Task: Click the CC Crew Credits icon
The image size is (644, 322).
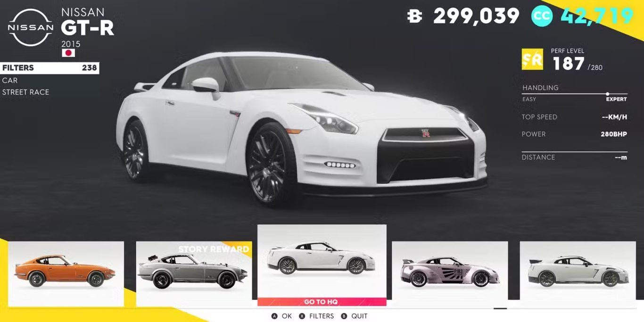Action: tap(542, 17)
